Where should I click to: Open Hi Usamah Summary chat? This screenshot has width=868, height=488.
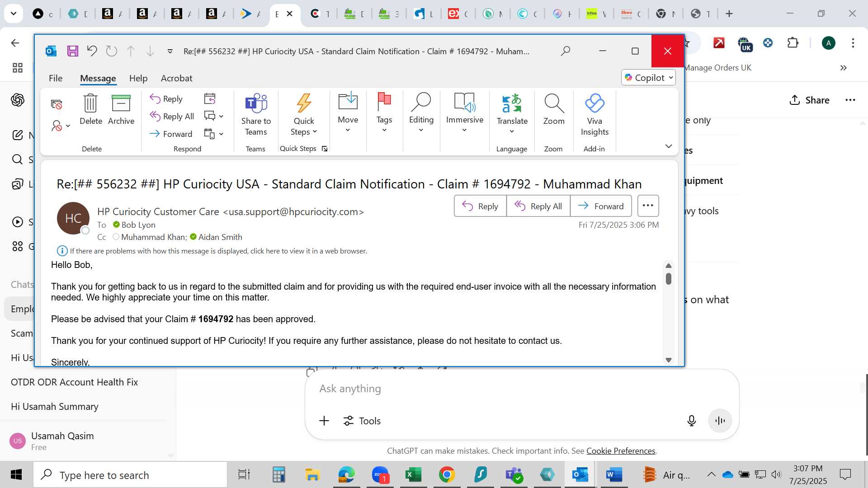coord(54,406)
